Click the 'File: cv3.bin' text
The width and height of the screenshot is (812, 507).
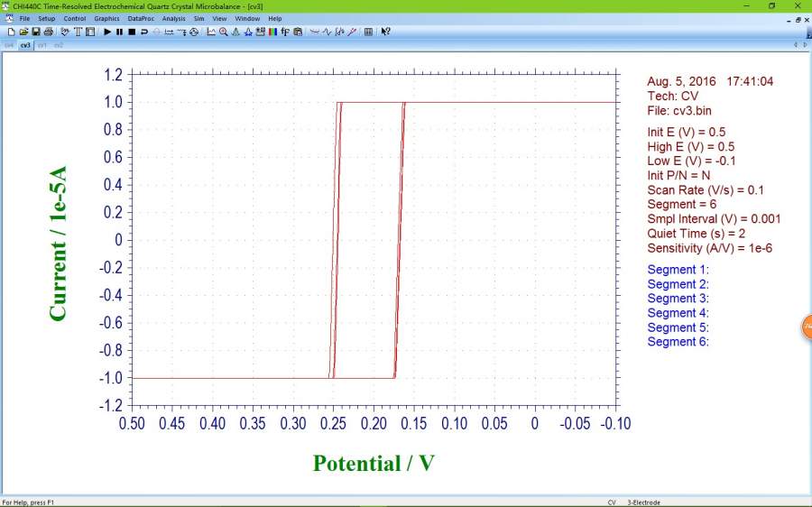pos(678,111)
